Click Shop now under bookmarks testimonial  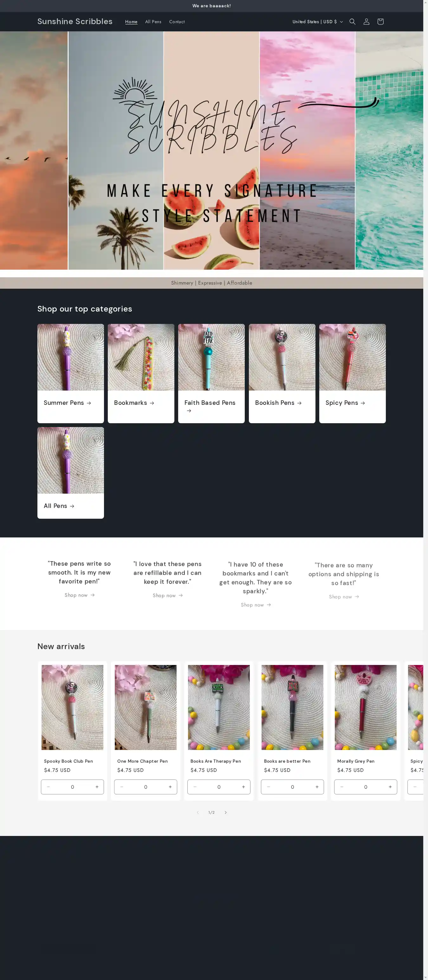(256, 604)
